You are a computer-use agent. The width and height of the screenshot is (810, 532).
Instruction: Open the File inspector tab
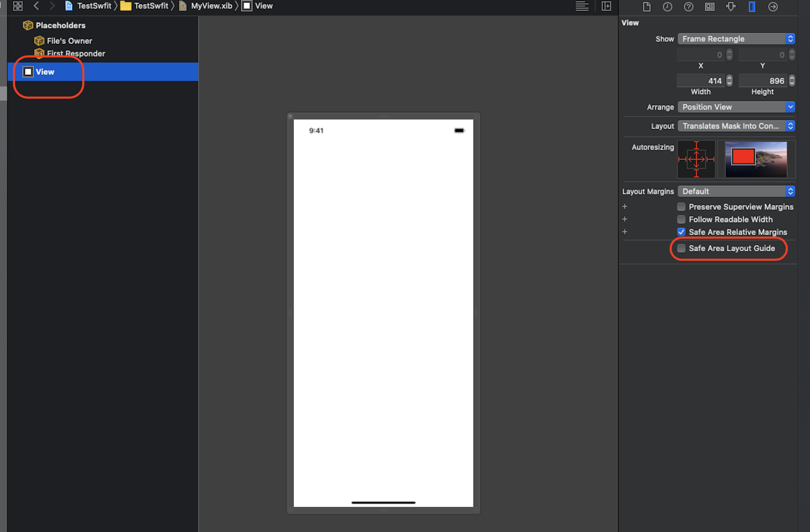tap(646, 7)
